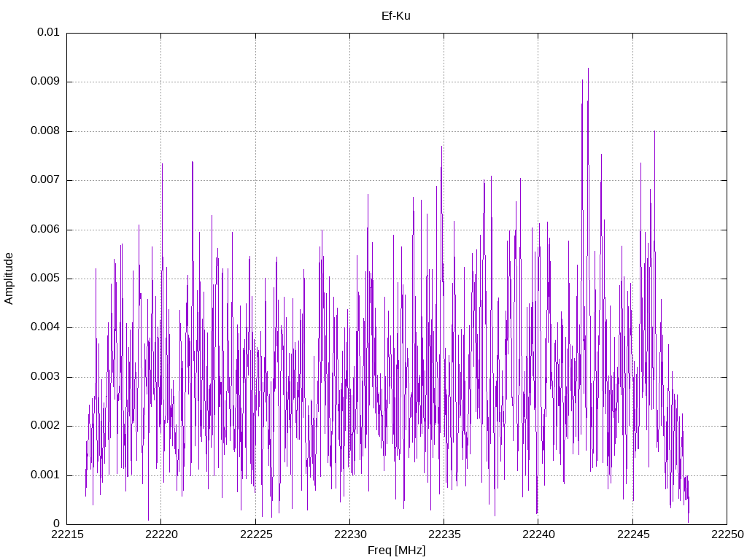Click the y-axis tick label 0.001
This screenshot has height=560, width=747.
[45, 475]
